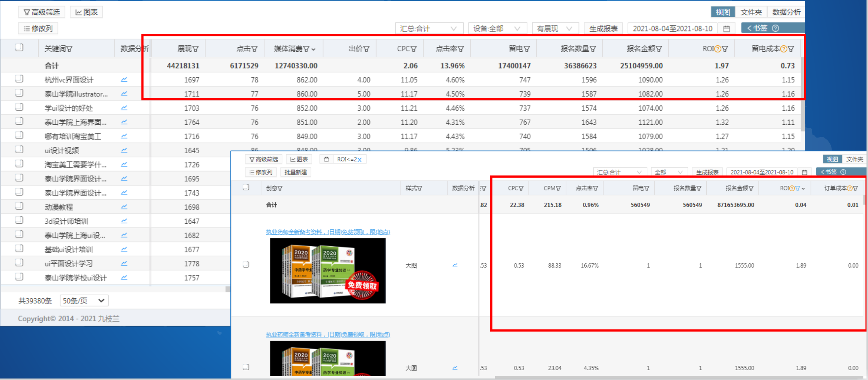Screen dimensions: 868x380
Task: Check the first 大图 creative row
Action: pos(246,265)
